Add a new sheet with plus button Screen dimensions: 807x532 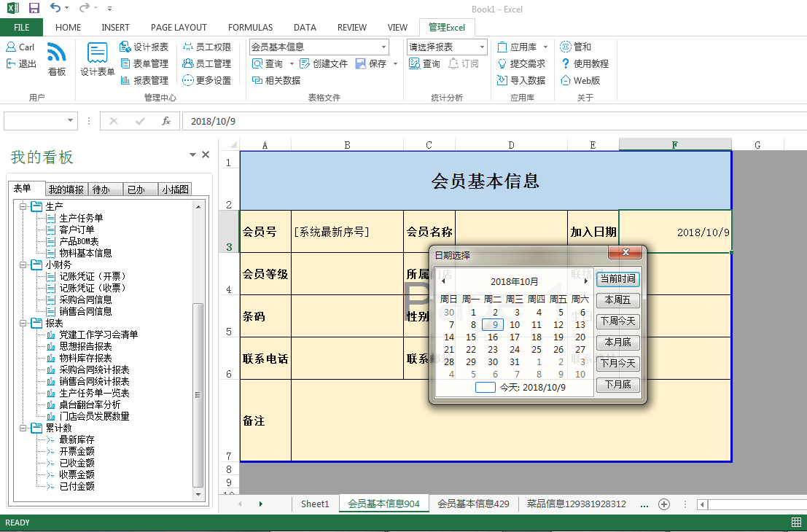pos(664,504)
